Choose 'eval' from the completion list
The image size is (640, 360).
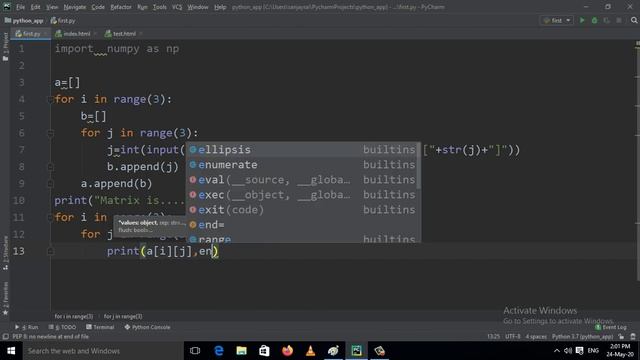[303, 180]
